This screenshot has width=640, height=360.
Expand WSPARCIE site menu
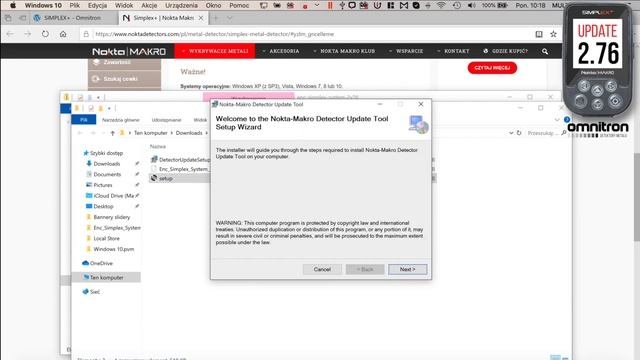coord(406,51)
